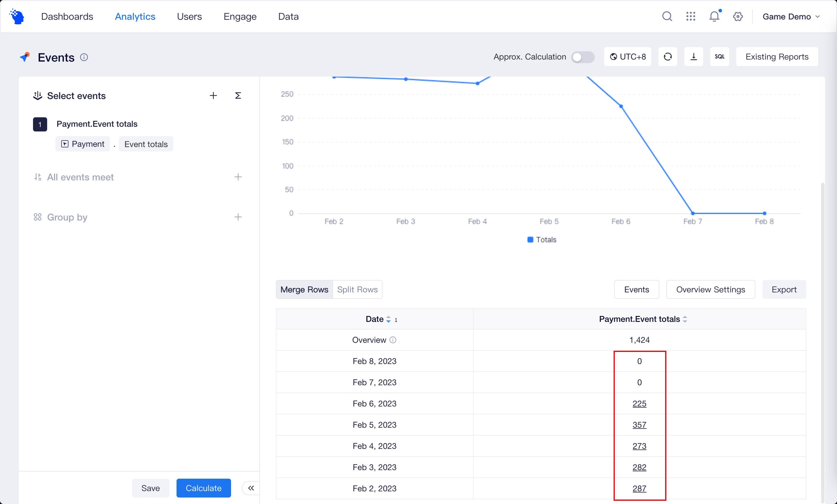Go to the Dashboards menu
Screen dimensions: 837x504
[67, 16]
